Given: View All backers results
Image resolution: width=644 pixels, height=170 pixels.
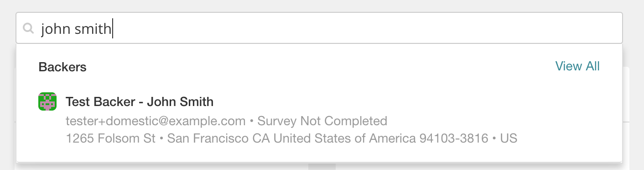Looking at the screenshot, I should 577,66.
